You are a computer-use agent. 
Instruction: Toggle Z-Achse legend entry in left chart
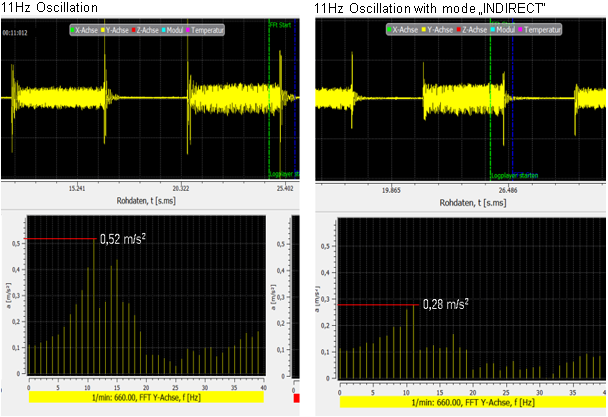pos(145,30)
